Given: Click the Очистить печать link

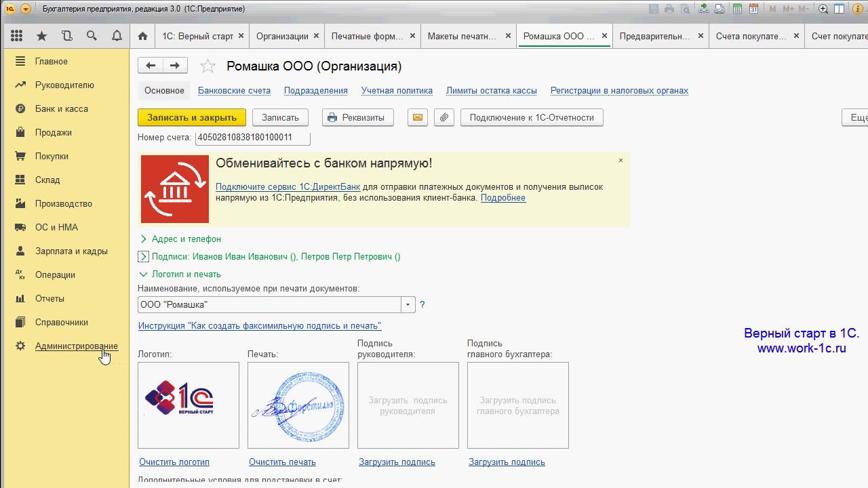Looking at the screenshot, I should (x=282, y=462).
